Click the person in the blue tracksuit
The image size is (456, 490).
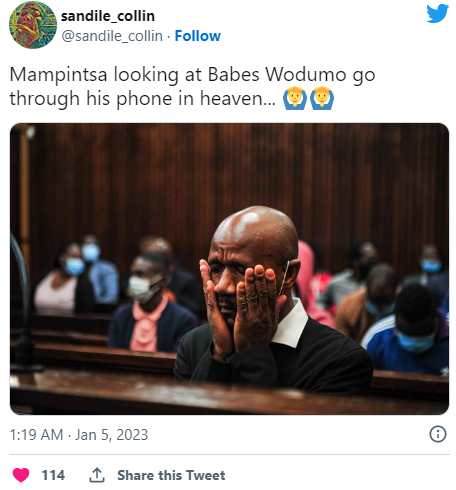pos(408,330)
